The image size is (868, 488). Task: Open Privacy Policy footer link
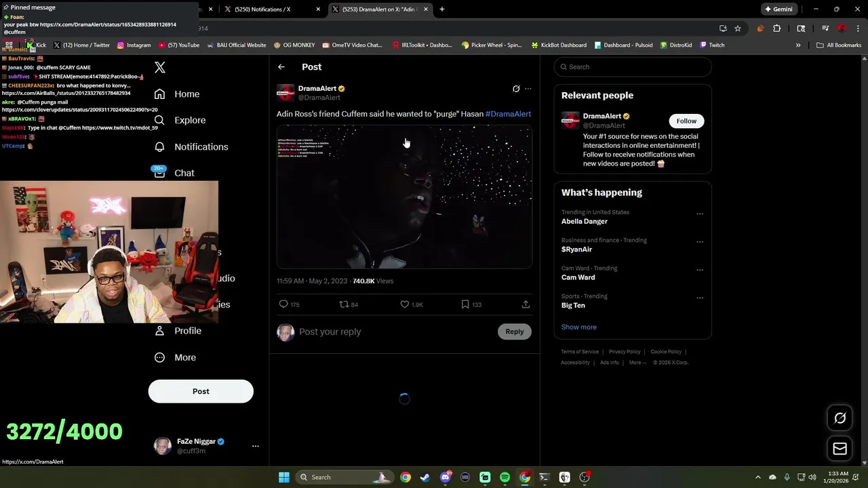pyautogui.click(x=625, y=352)
